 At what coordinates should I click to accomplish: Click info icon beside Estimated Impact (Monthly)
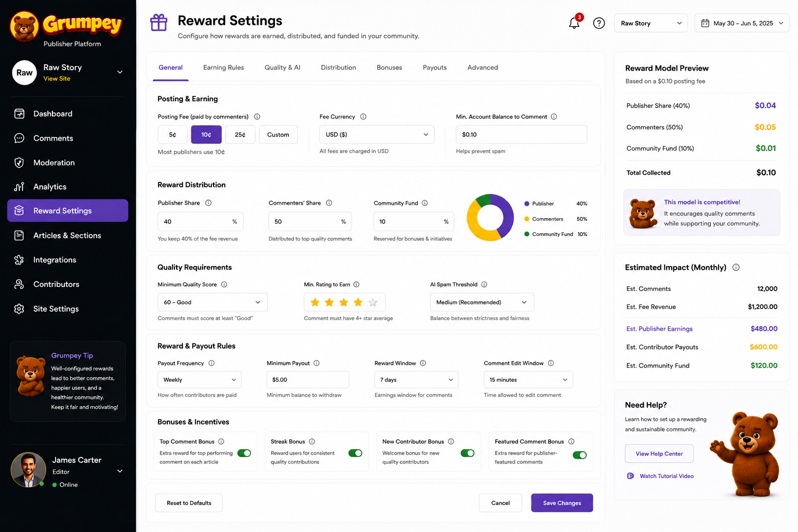click(x=736, y=268)
